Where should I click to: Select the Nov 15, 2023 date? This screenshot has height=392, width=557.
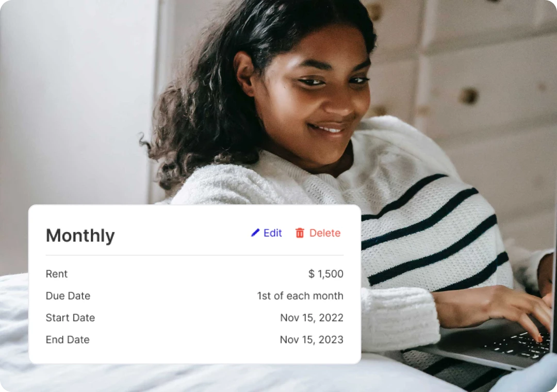(x=312, y=340)
